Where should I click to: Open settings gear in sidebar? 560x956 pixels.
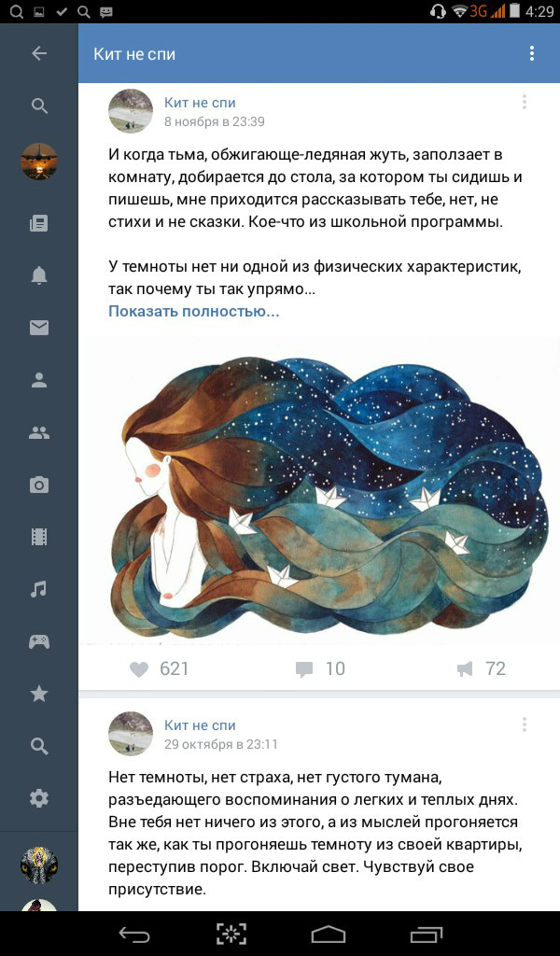(x=39, y=798)
